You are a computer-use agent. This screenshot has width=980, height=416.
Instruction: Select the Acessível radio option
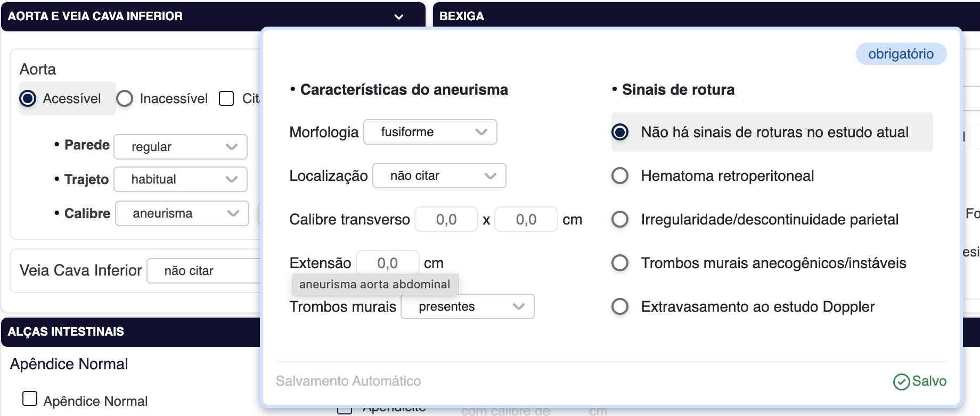(28, 98)
